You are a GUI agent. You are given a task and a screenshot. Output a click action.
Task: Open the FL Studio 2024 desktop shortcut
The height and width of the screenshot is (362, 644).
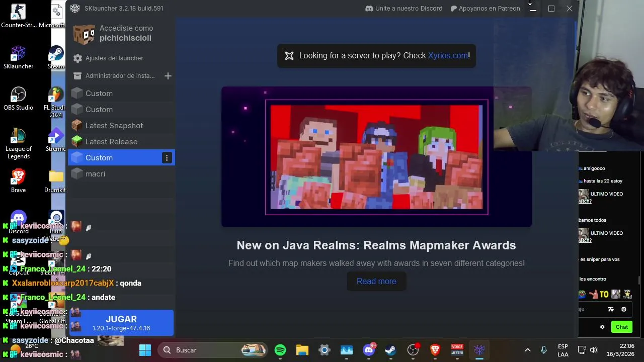tap(56, 103)
